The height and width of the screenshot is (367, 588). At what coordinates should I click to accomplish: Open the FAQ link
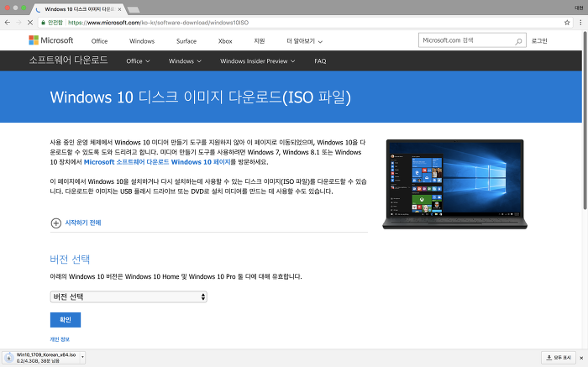(x=320, y=61)
